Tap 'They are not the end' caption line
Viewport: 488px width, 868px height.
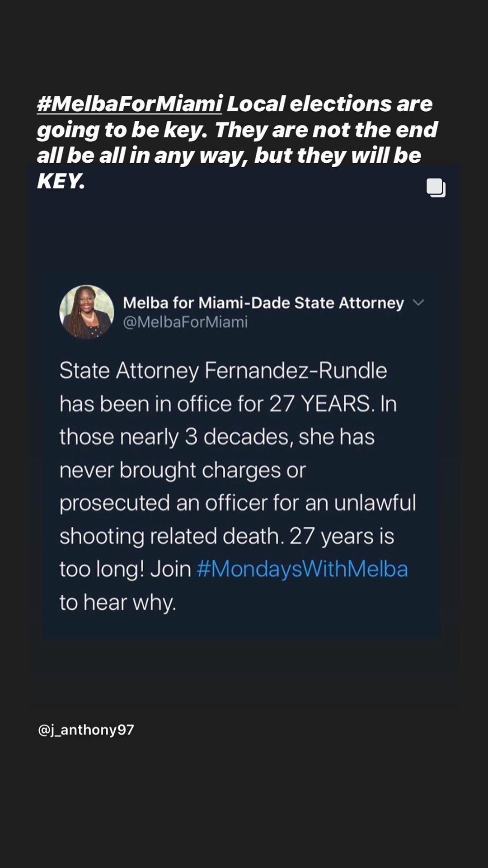(326, 130)
